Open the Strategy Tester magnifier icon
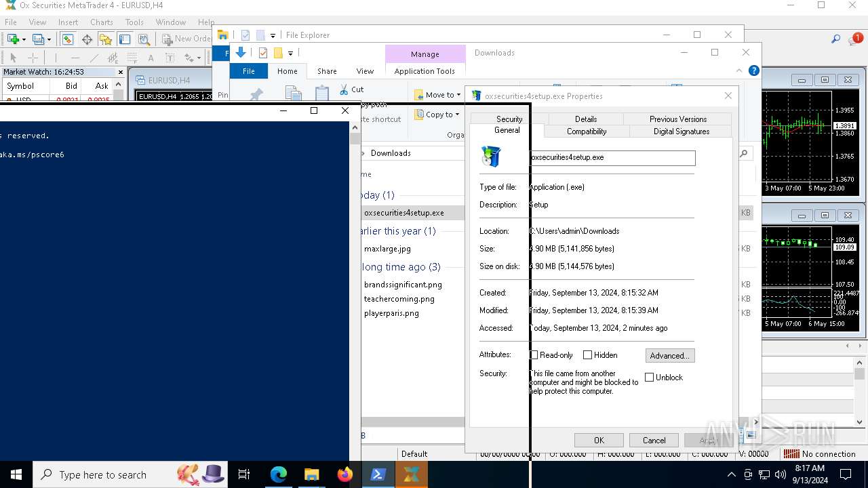The image size is (868, 488). click(x=144, y=39)
